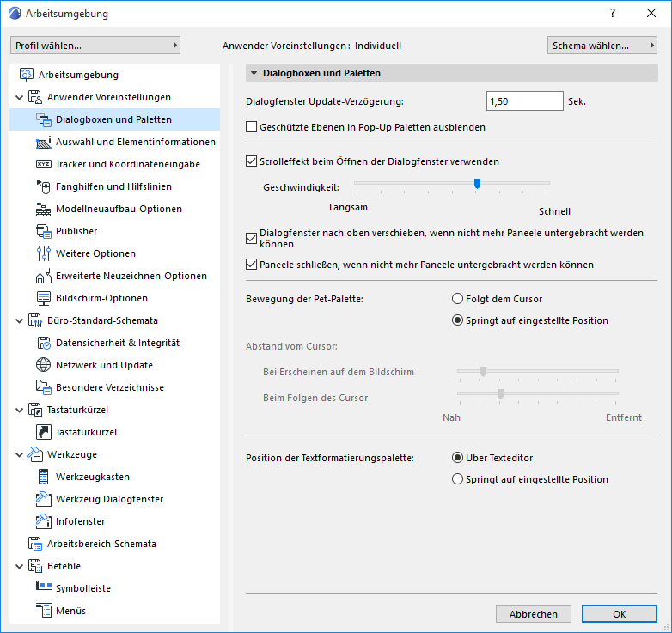Click the help question mark button
The width and height of the screenshot is (672, 633).
tap(613, 13)
